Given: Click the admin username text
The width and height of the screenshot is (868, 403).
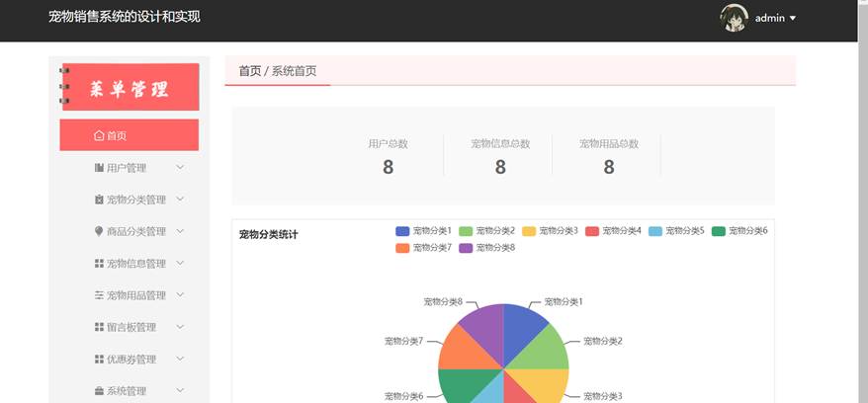Looking at the screenshot, I should [x=770, y=18].
